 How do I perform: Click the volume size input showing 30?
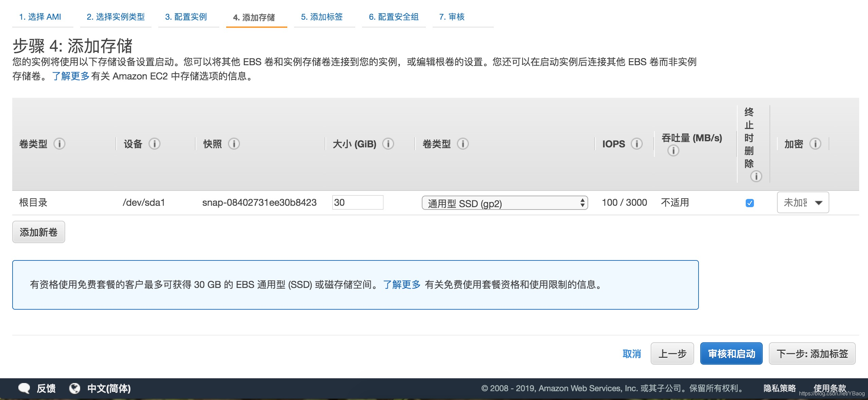(358, 202)
